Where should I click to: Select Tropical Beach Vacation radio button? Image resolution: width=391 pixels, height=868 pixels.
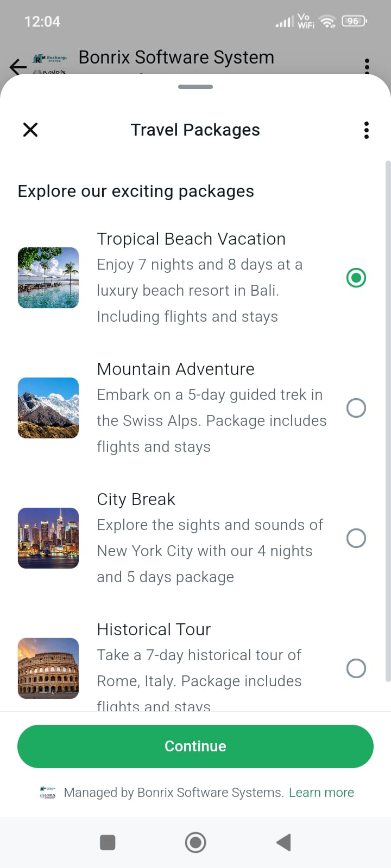(x=356, y=278)
